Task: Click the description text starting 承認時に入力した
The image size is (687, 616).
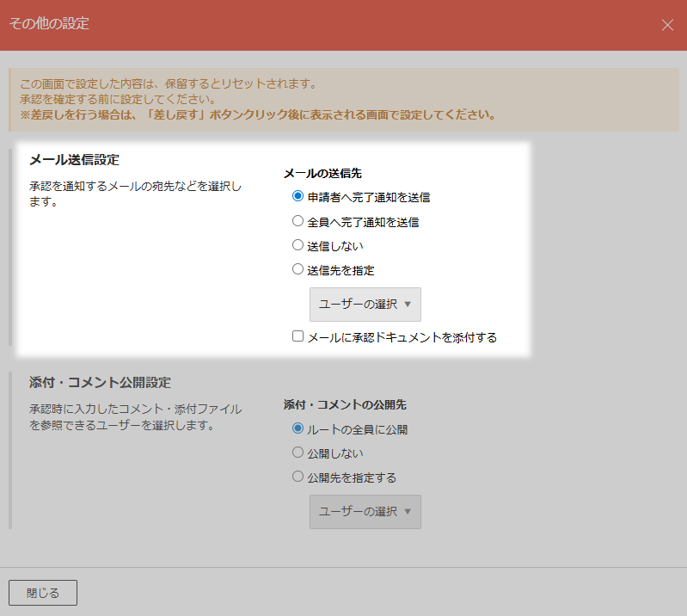Action: pyautogui.click(x=135, y=416)
